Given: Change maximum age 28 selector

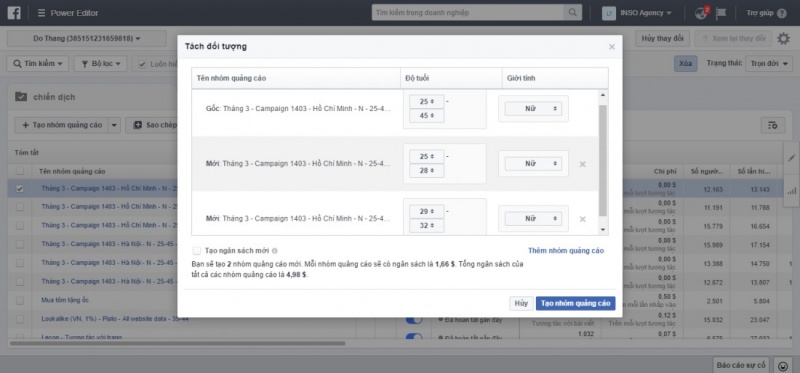Looking at the screenshot, I should click(427, 171).
